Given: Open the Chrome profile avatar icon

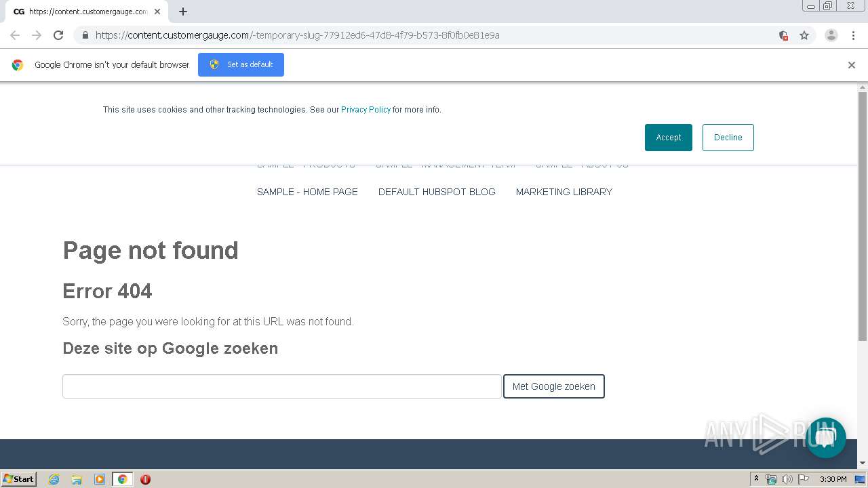Looking at the screenshot, I should click(831, 35).
